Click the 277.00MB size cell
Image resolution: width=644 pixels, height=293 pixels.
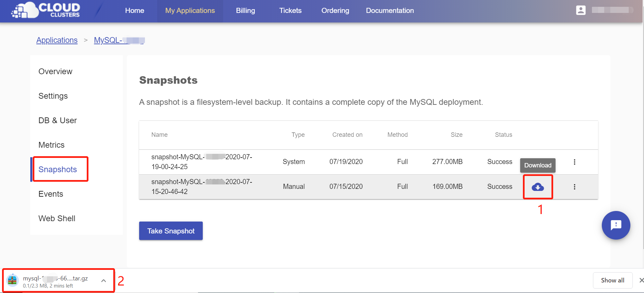point(447,162)
